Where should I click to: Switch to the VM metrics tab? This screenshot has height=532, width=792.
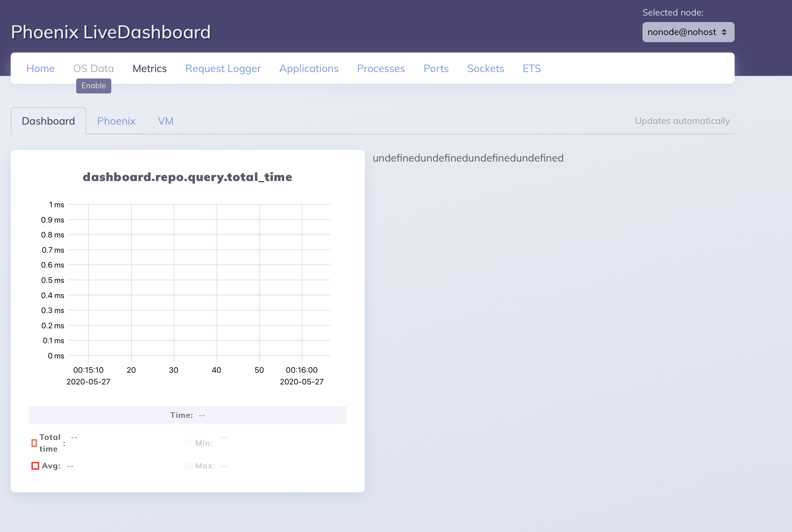point(165,121)
